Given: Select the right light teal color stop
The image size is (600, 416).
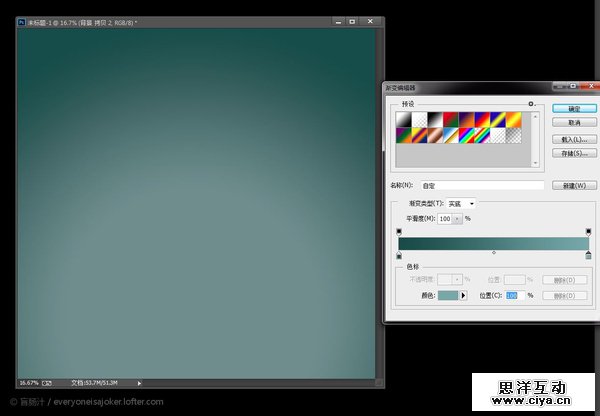Looking at the screenshot, I should click(588, 255).
